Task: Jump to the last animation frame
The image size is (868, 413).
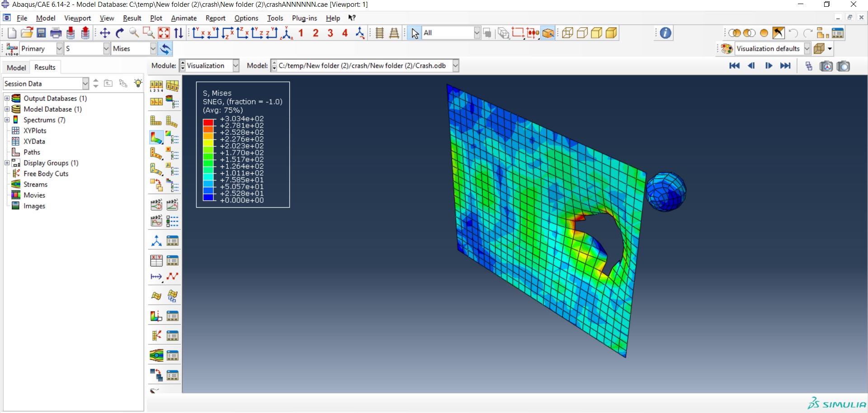Action: point(786,66)
